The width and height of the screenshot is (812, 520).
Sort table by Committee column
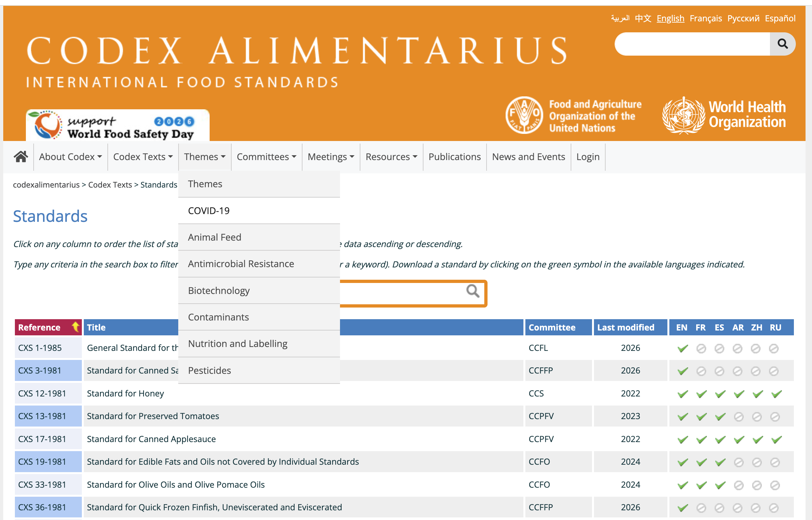click(558, 327)
